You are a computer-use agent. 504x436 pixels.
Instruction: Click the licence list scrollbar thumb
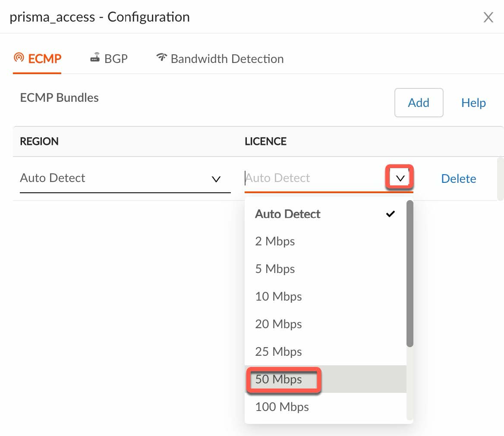410,274
